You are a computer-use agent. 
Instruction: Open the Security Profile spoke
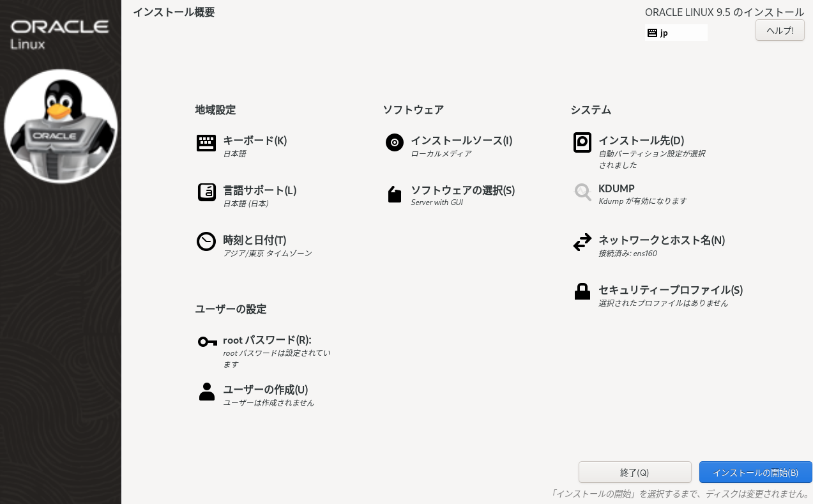[x=669, y=289]
